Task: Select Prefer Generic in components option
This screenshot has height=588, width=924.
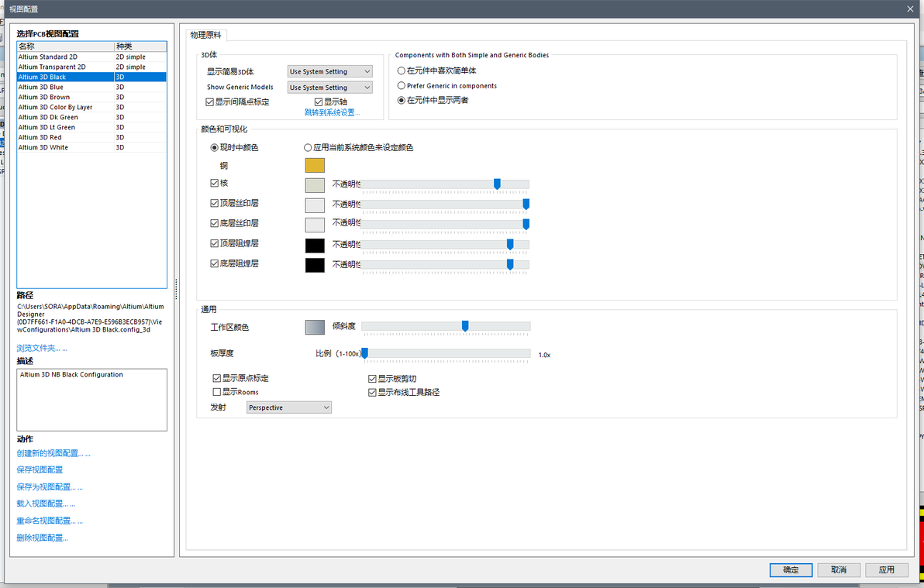Action: click(401, 85)
